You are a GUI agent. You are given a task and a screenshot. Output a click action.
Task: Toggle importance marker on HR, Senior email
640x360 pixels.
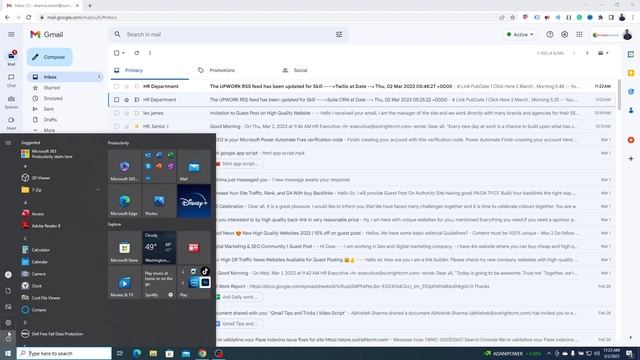137,127
